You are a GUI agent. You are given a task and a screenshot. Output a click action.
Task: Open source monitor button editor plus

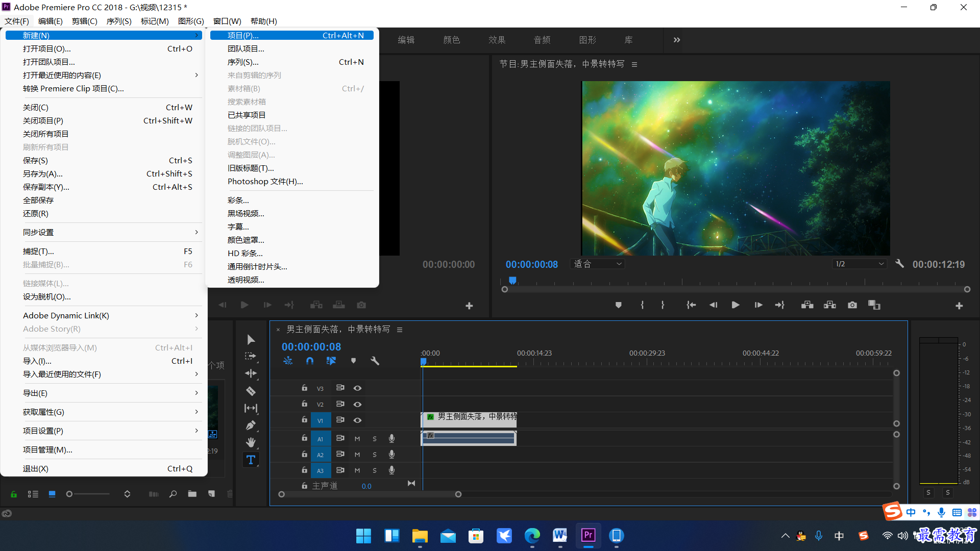tap(469, 306)
